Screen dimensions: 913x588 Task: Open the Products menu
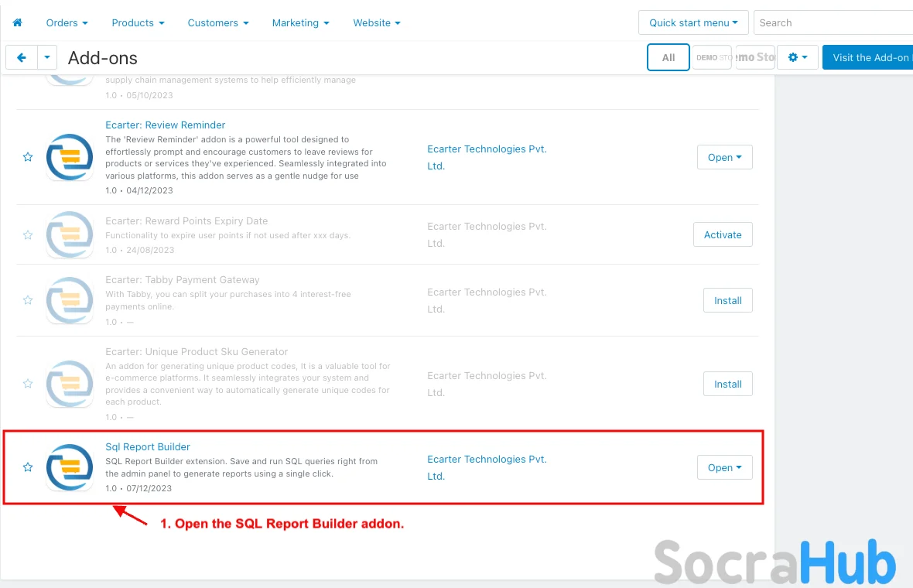pos(138,22)
